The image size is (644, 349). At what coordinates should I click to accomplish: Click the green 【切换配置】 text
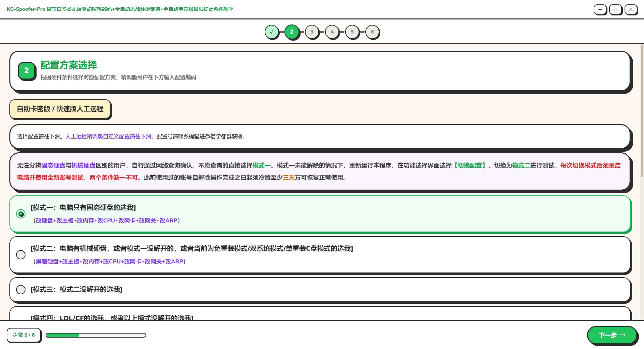(470, 165)
